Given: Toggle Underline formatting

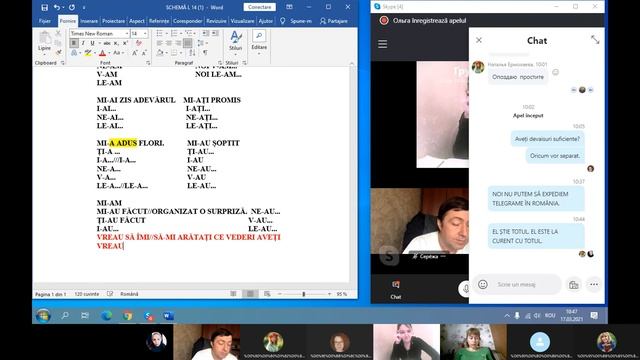Looking at the screenshot, I should (93, 43).
